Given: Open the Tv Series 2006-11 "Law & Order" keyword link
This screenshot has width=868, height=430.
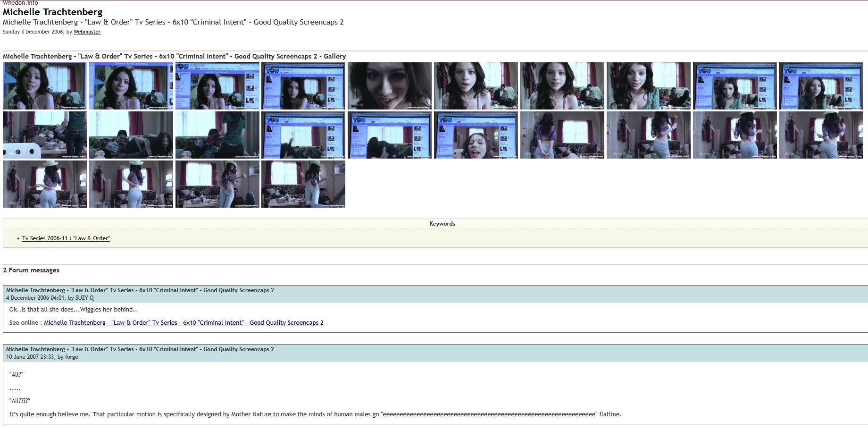Looking at the screenshot, I should (x=66, y=238).
